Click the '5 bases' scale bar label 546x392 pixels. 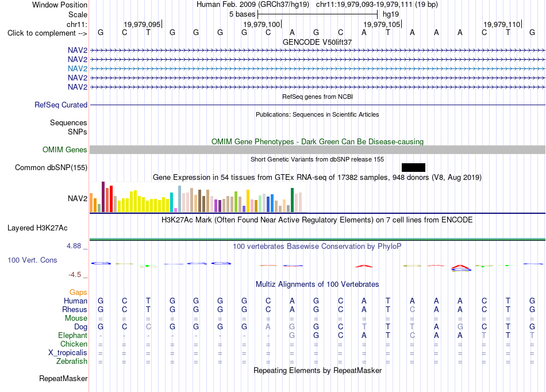point(242,14)
